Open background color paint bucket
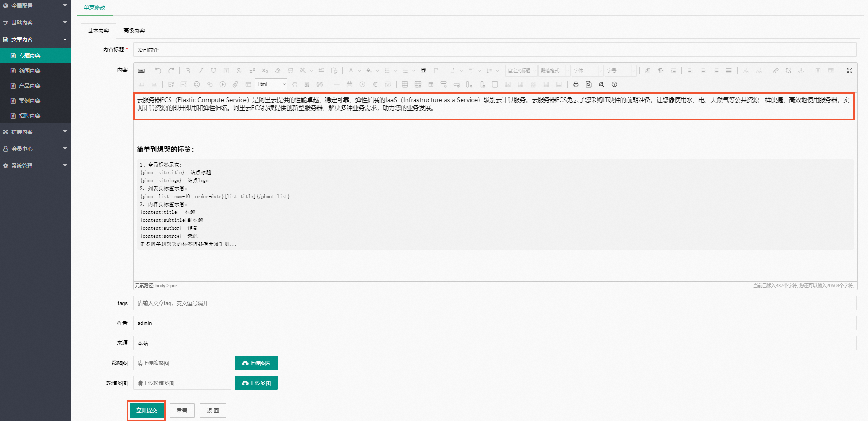This screenshot has height=421, width=868. point(369,71)
